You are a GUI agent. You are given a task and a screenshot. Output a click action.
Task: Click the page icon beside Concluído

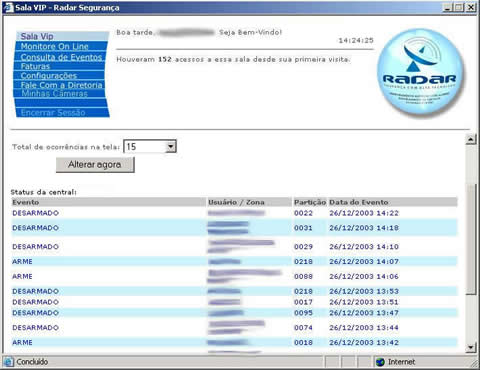(x=8, y=362)
